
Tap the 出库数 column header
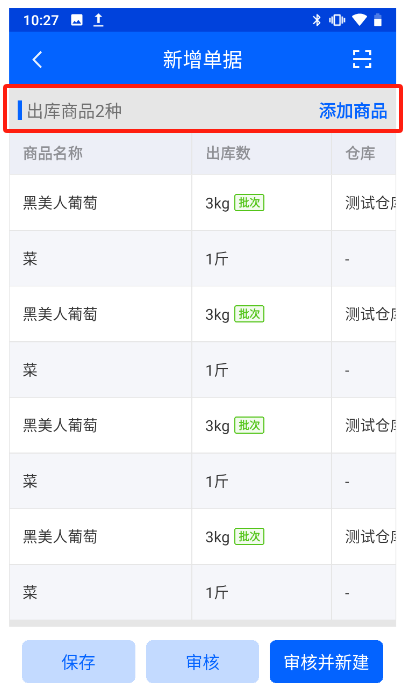click(x=228, y=154)
